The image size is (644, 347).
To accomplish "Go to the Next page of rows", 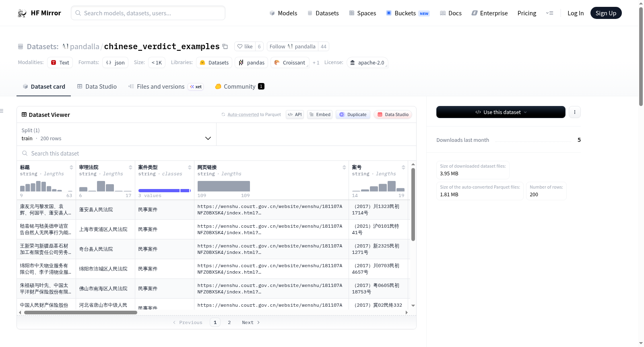I will (251, 322).
